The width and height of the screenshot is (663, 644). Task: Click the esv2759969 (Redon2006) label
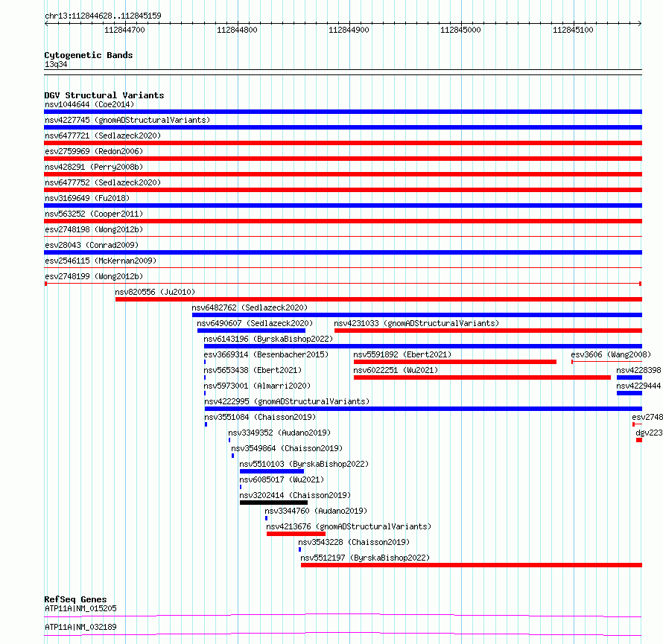pyautogui.click(x=94, y=151)
